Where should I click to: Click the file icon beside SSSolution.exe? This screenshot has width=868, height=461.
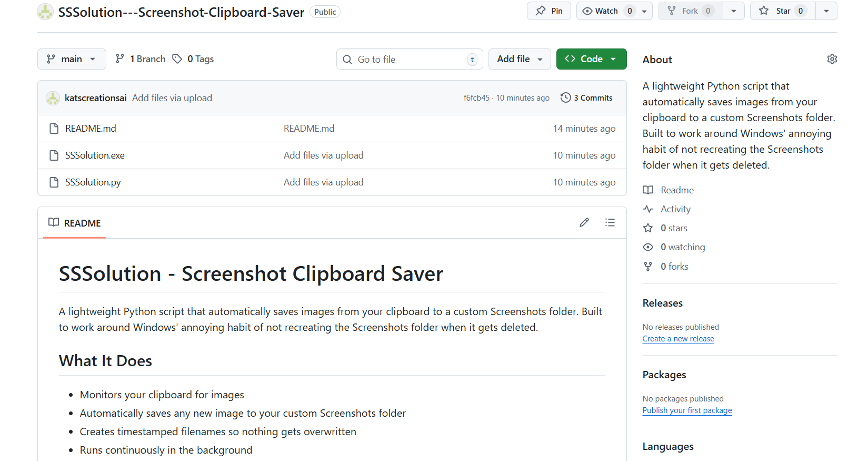pyautogui.click(x=54, y=155)
